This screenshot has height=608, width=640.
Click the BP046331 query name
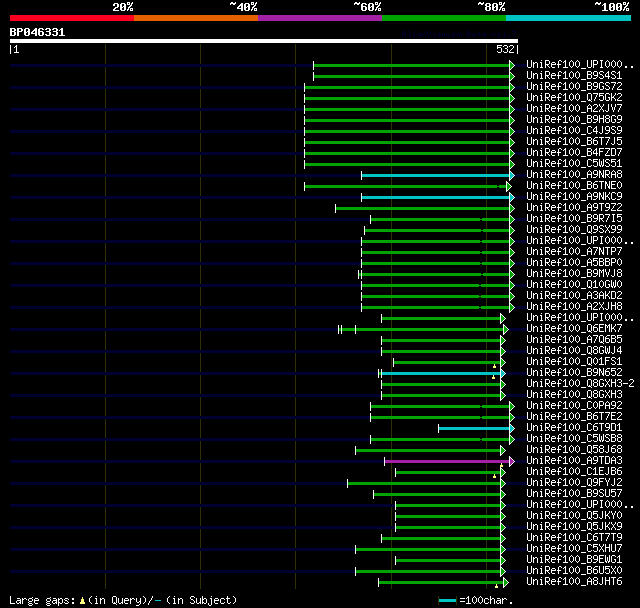coord(37,32)
